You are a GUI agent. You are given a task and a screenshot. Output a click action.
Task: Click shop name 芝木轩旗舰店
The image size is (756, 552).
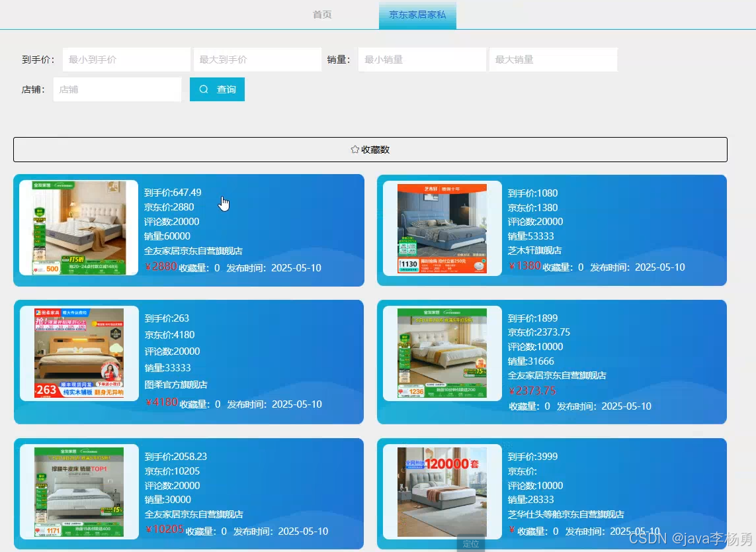[x=534, y=250]
